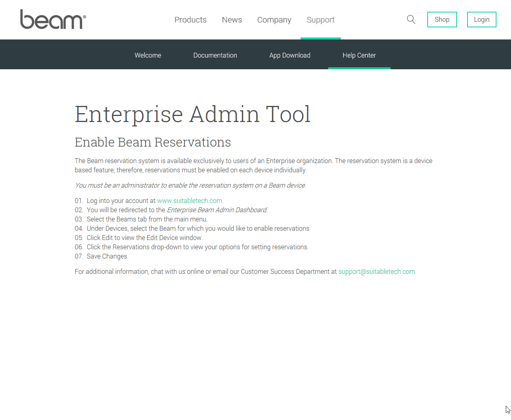Click the Login button
The width and height of the screenshot is (511, 420).
coord(482,19)
